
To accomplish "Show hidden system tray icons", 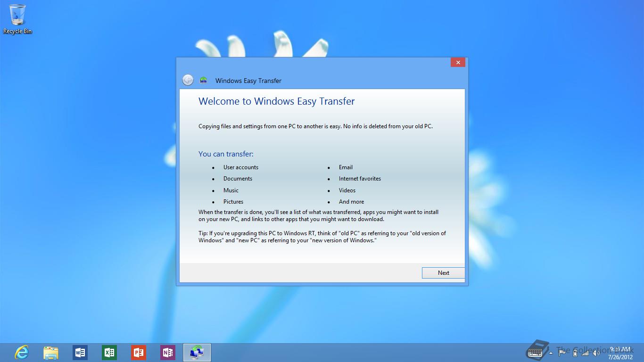I will coord(551,353).
